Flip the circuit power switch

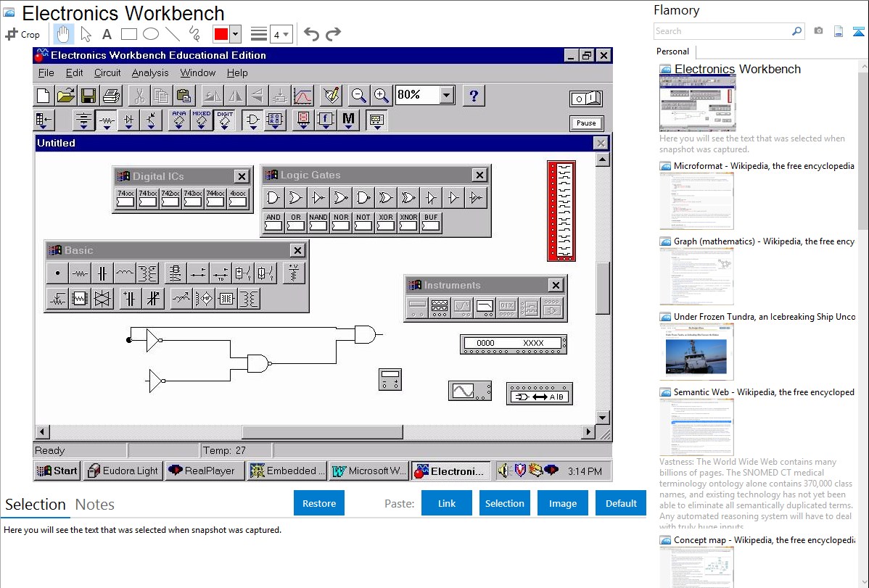[x=586, y=99]
